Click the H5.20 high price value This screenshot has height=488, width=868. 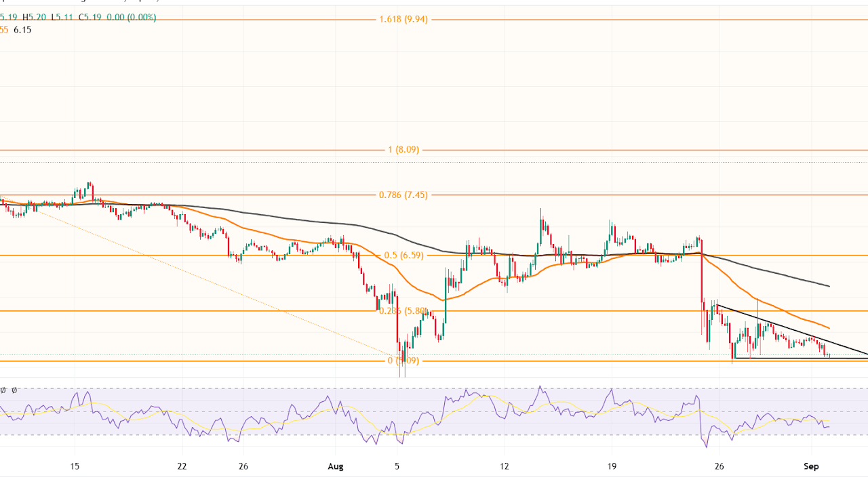[x=35, y=17]
